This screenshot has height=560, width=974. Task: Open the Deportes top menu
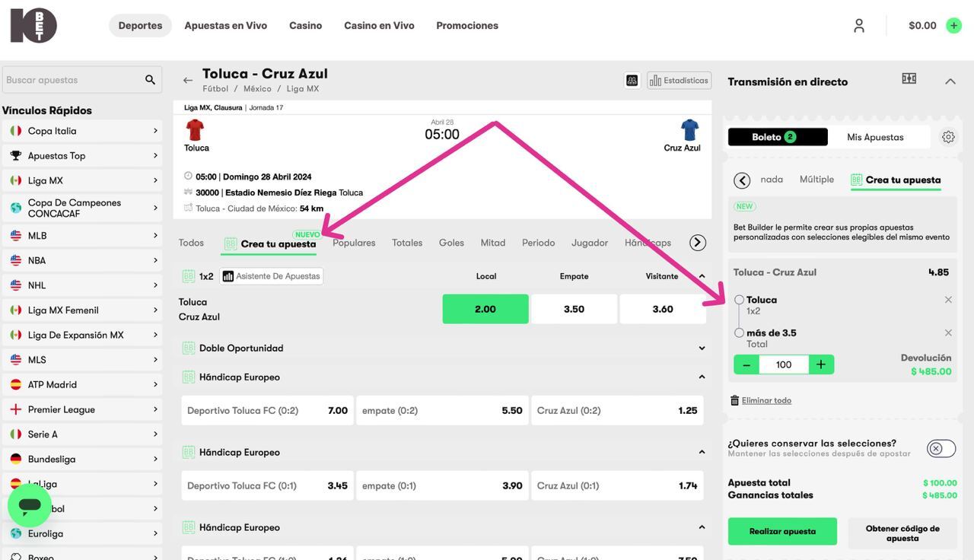pos(140,25)
